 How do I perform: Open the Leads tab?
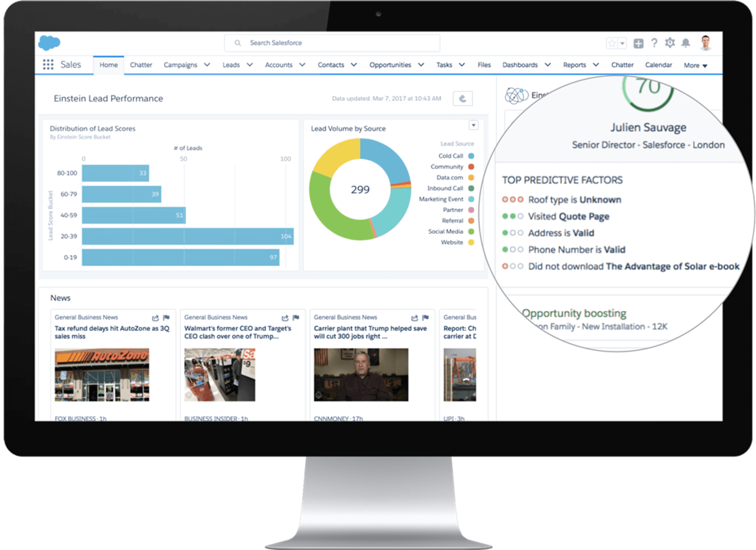click(x=231, y=65)
